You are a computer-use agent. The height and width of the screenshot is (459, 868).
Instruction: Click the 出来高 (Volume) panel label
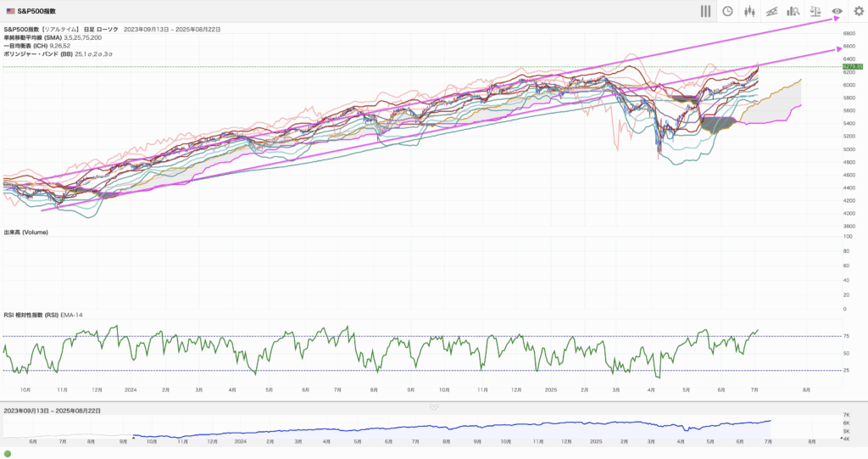pos(26,232)
